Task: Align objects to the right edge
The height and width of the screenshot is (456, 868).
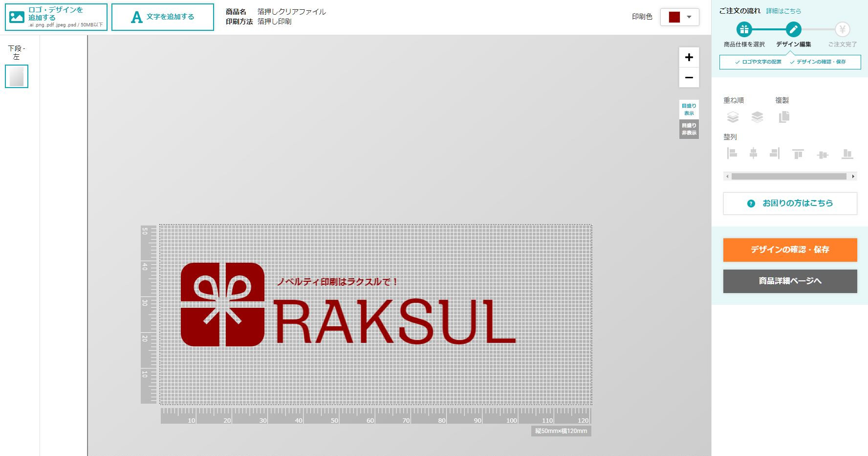Action: click(x=775, y=154)
